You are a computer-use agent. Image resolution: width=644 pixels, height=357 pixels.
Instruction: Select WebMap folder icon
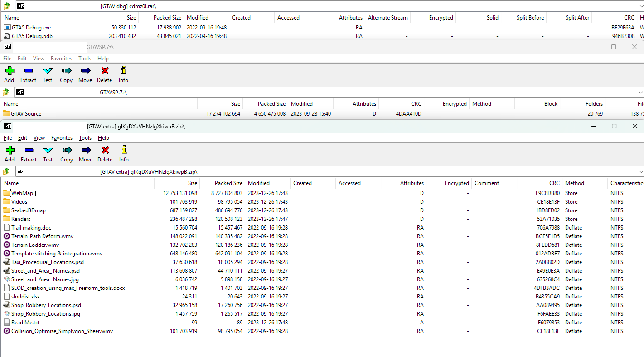(x=7, y=193)
